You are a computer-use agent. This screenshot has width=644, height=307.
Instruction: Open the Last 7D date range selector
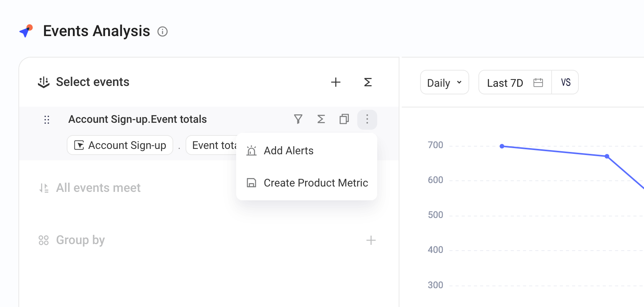pos(515,83)
